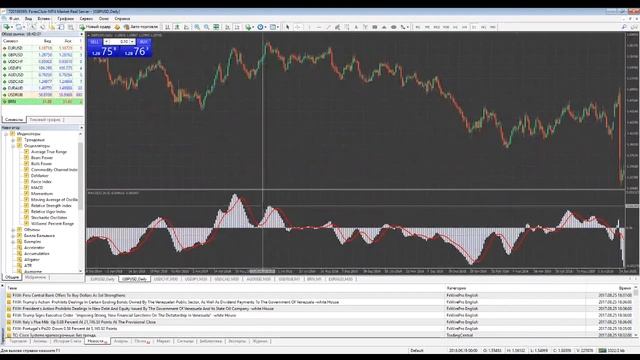Select Commodity Channel Index indicator
Viewport: 640px width, 360px height.
coord(54,170)
